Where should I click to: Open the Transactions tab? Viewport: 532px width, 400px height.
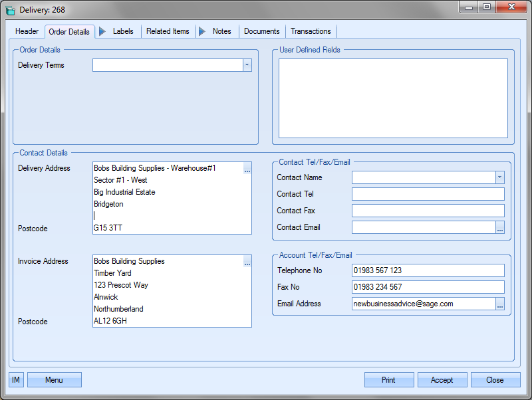pyautogui.click(x=311, y=31)
